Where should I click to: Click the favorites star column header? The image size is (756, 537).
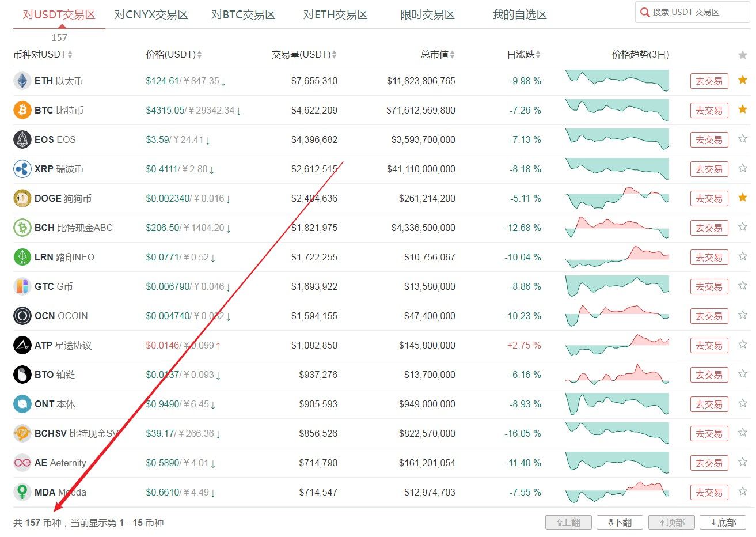click(743, 55)
